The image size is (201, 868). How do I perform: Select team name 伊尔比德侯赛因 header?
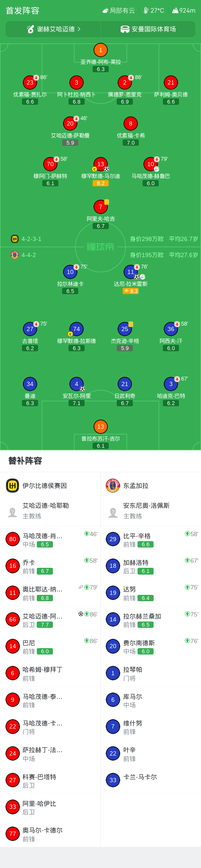tap(44, 486)
